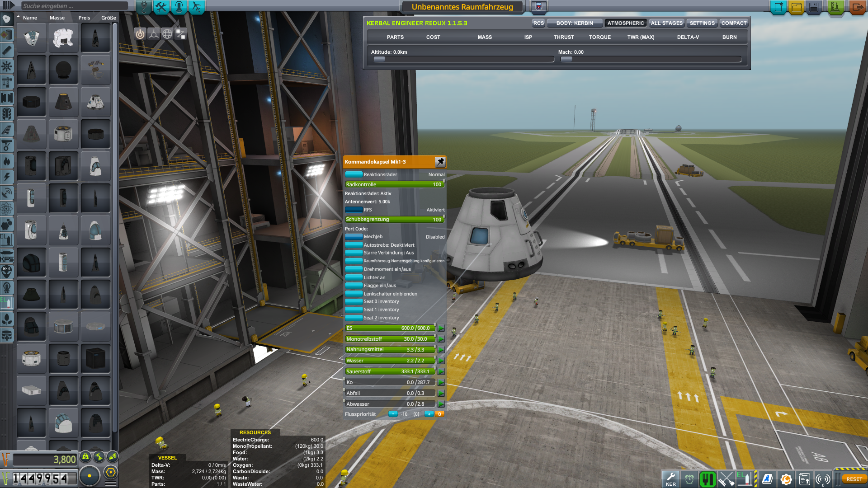Click the save craft floppy disk icon
868x488 pixels.
814,7
